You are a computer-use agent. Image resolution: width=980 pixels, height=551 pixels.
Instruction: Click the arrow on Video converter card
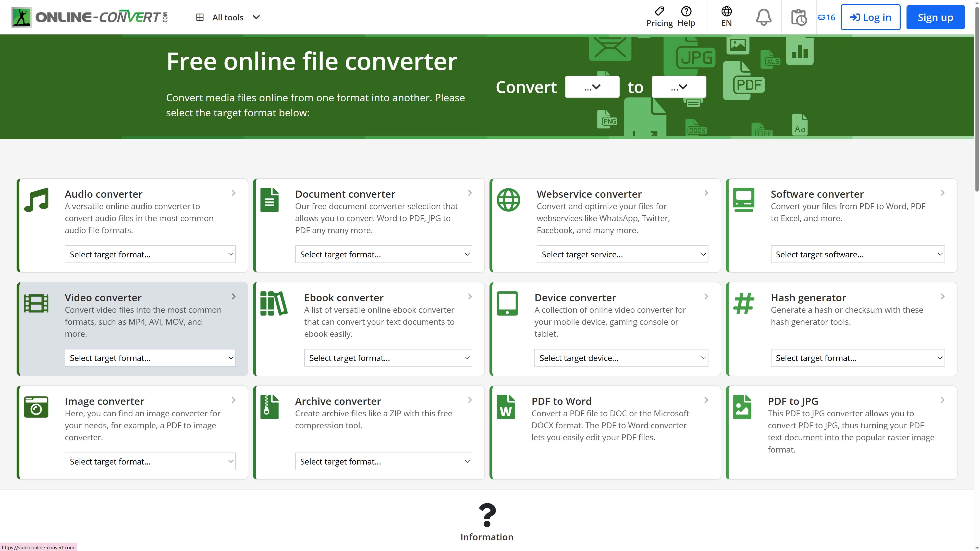(x=234, y=296)
